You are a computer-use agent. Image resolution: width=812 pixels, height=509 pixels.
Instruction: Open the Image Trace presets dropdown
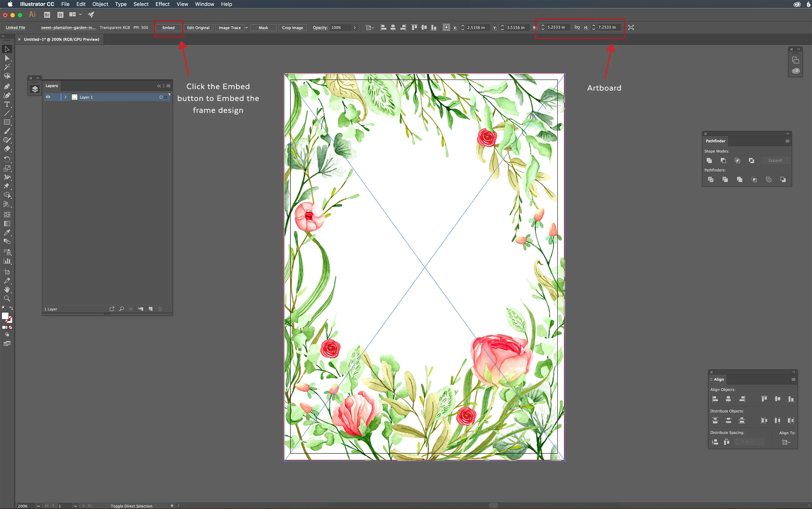click(x=247, y=28)
